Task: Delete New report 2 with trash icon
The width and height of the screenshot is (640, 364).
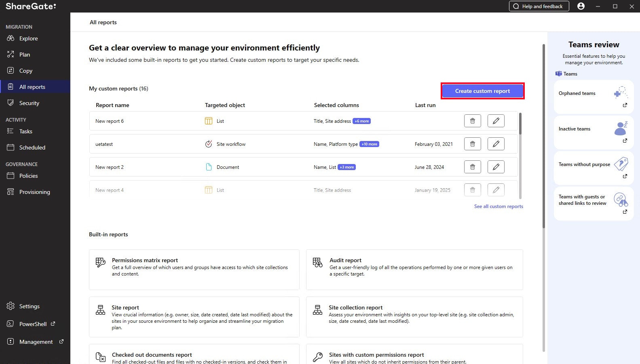Action: [472, 167]
